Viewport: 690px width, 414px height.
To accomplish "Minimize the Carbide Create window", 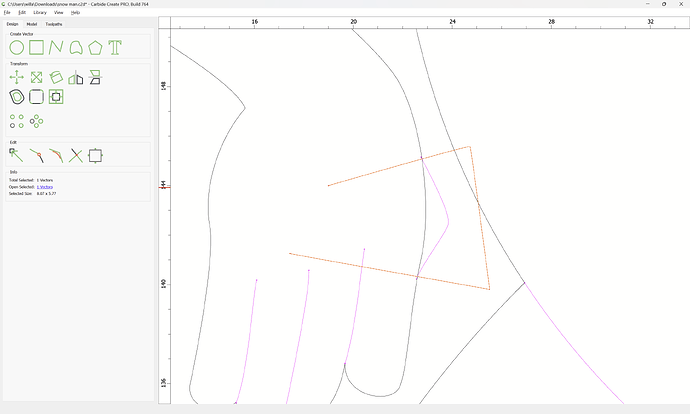I will (x=648, y=4).
